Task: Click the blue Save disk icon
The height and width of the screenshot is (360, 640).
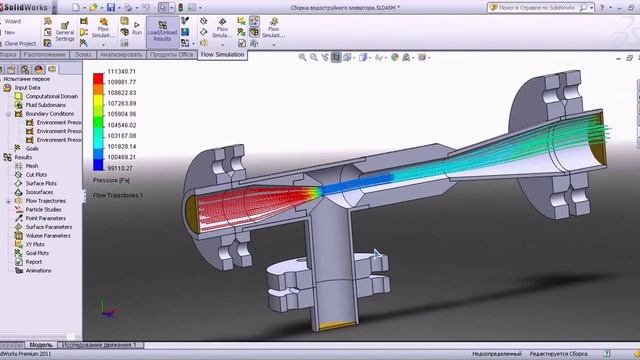Action: coord(111,7)
